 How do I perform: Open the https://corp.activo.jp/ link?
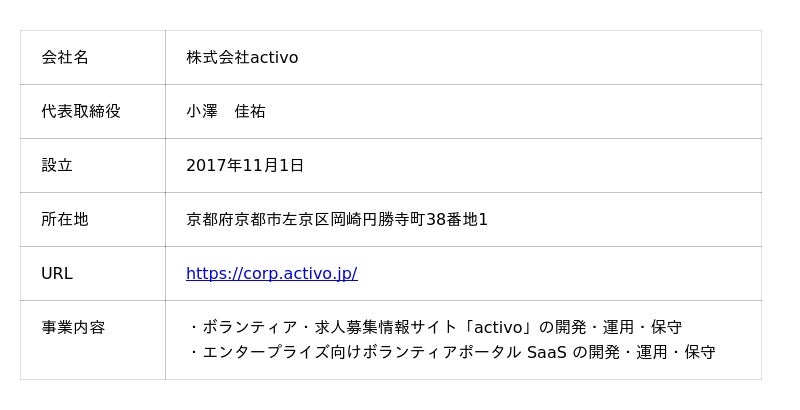271,273
